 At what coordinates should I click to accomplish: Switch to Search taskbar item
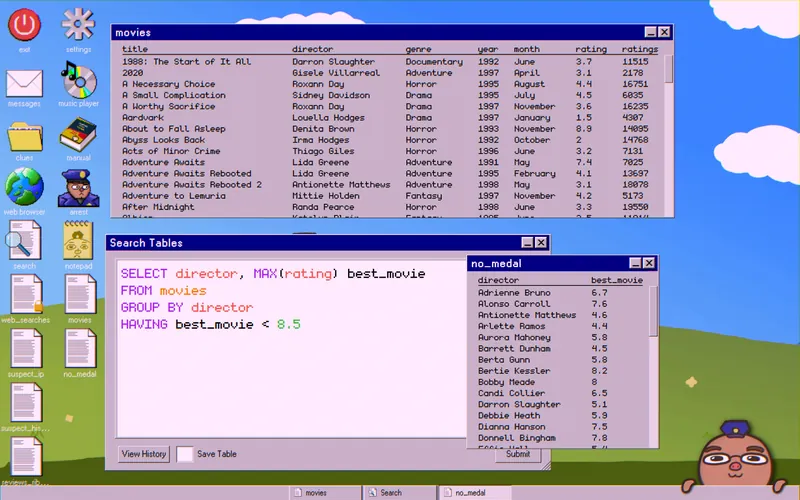(x=399, y=493)
